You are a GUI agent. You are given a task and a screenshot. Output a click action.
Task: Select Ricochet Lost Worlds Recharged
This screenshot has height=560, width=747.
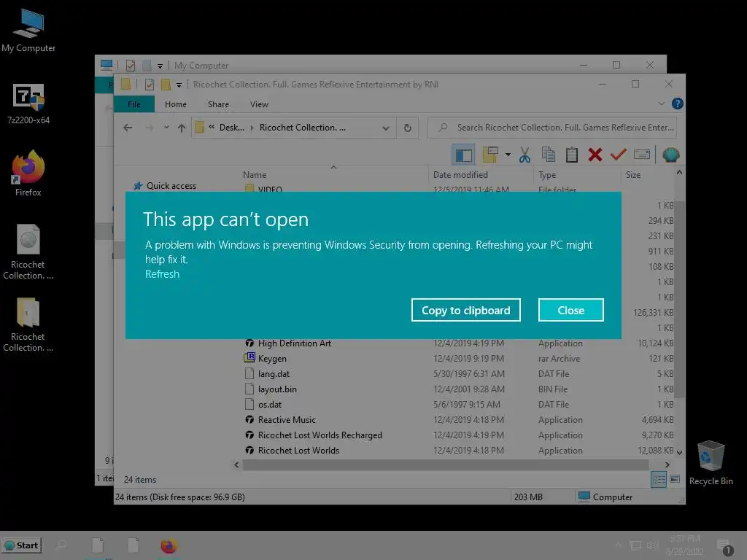(x=320, y=435)
